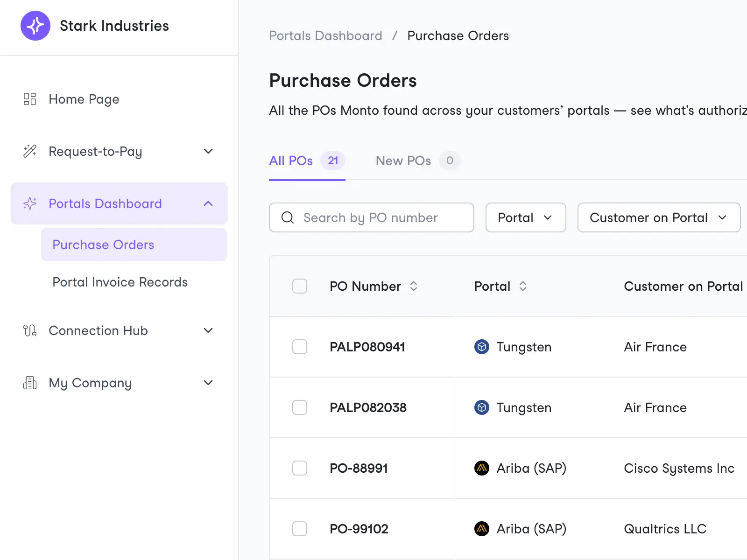The height and width of the screenshot is (560, 747).
Task: Click the search magnifier icon
Action: (288, 217)
